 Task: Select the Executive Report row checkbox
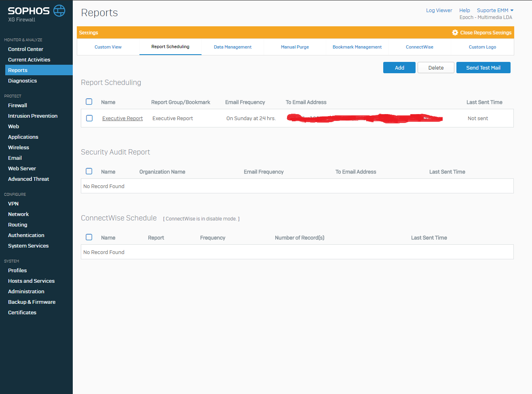[x=89, y=118]
